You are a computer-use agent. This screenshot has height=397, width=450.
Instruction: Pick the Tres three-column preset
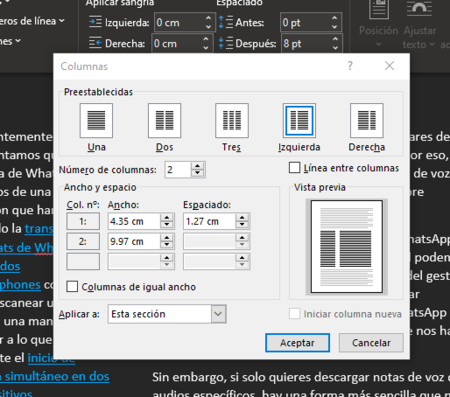(x=232, y=120)
